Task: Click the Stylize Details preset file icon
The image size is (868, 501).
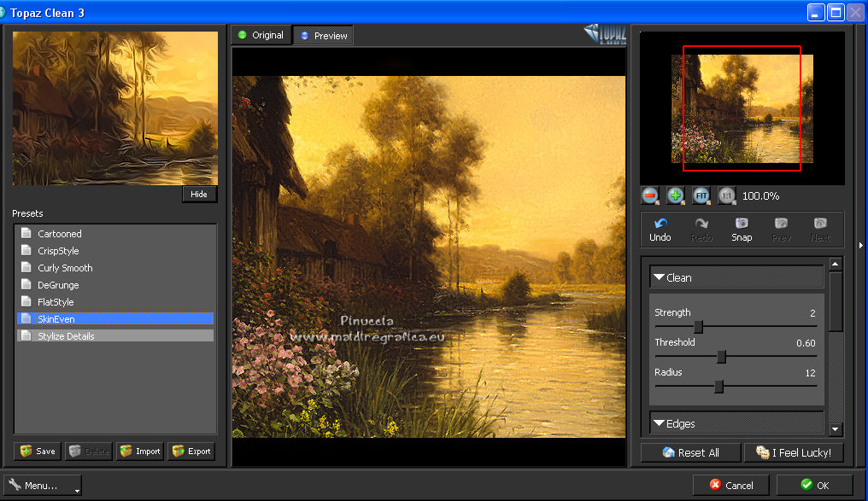Action: 26,335
